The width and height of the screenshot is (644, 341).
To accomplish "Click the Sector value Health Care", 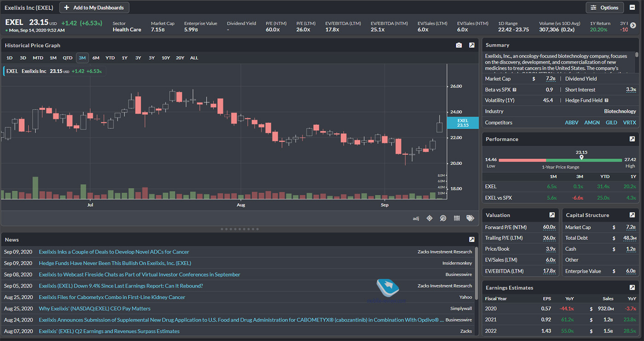I will pyautogui.click(x=127, y=29).
